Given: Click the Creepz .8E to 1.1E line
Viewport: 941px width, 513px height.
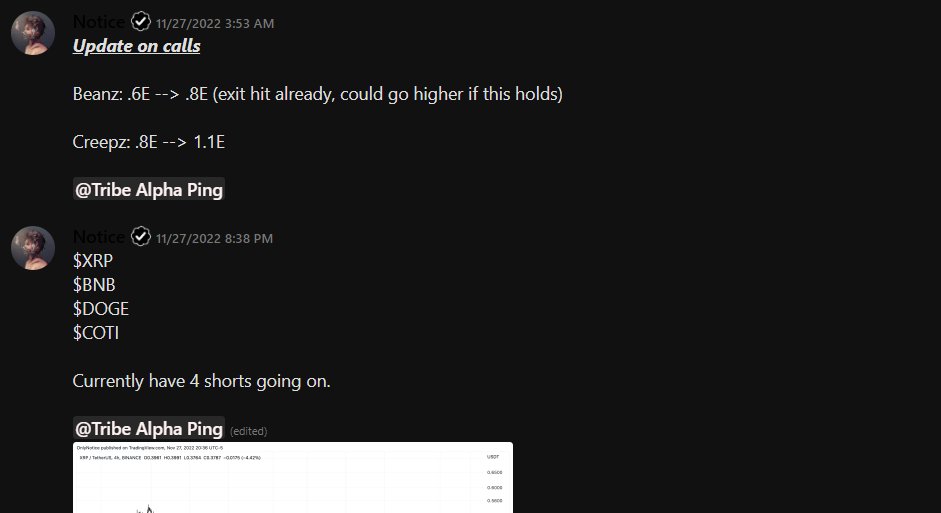Looking at the screenshot, I should pos(149,142).
